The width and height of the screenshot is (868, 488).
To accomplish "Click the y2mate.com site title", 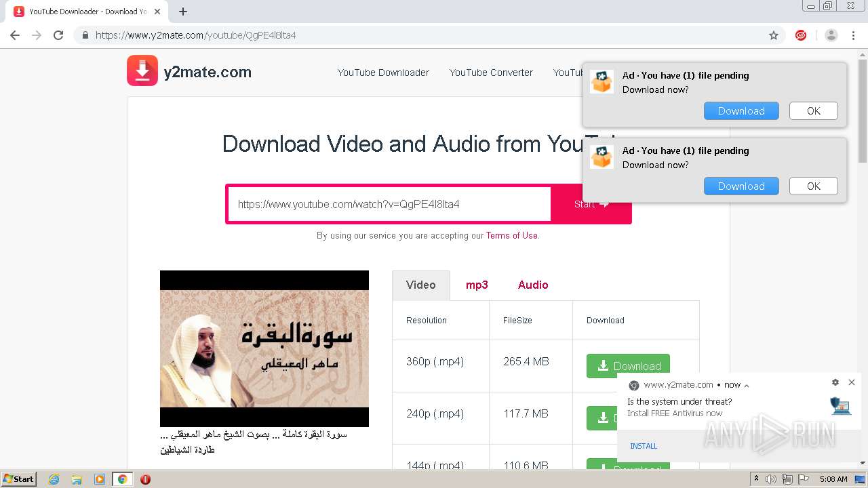I will click(208, 72).
